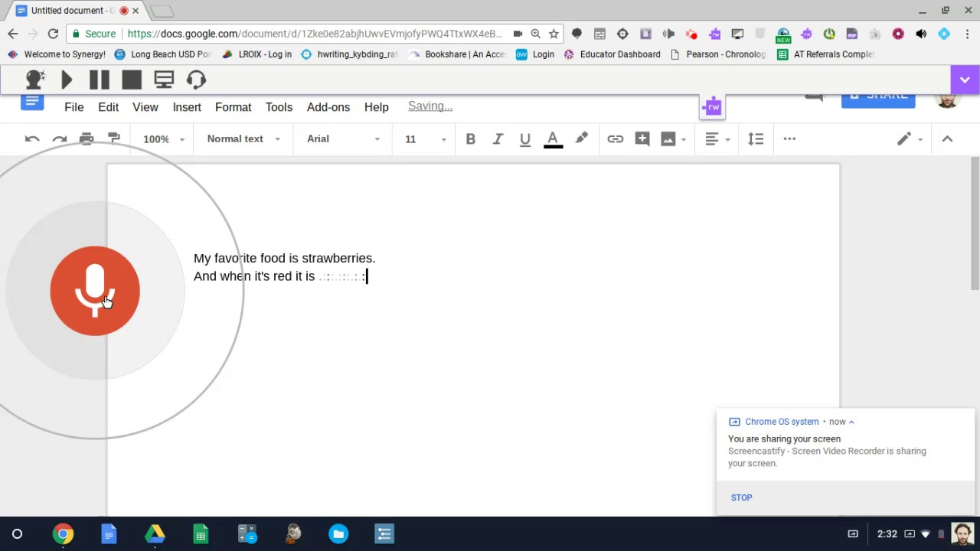This screenshot has width=980, height=551.
Task: Go back in browser
Action: click(13, 34)
